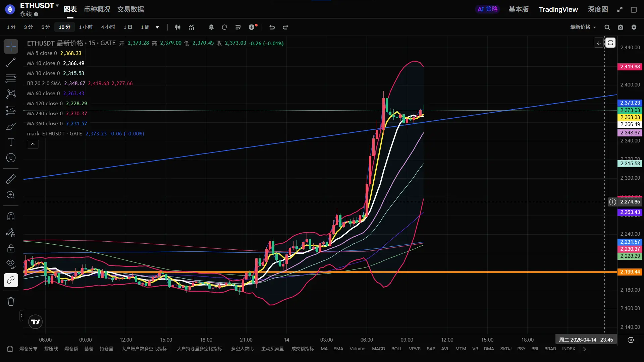Toggle the lock all drawings icon
This screenshot has width=644, height=362.
point(11,248)
